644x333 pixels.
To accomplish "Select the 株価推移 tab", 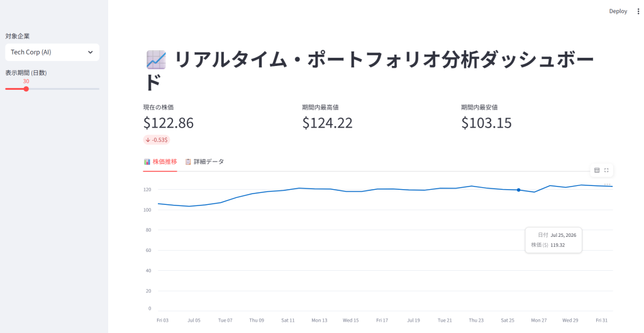I will pyautogui.click(x=160, y=161).
